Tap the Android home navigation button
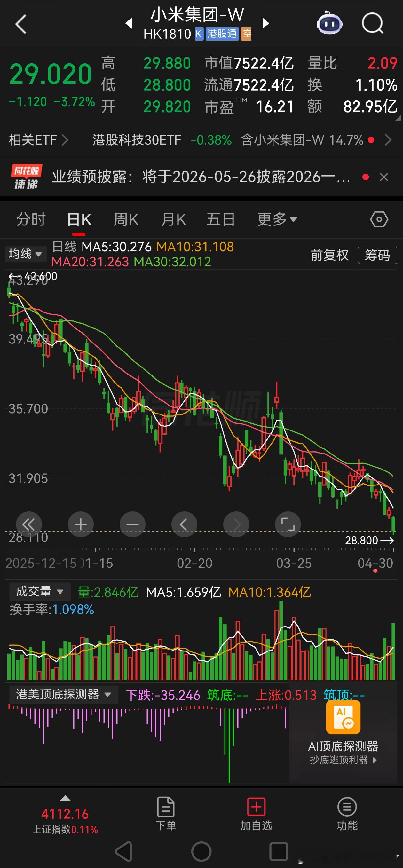The height and width of the screenshot is (868, 403). tap(201, 851)
